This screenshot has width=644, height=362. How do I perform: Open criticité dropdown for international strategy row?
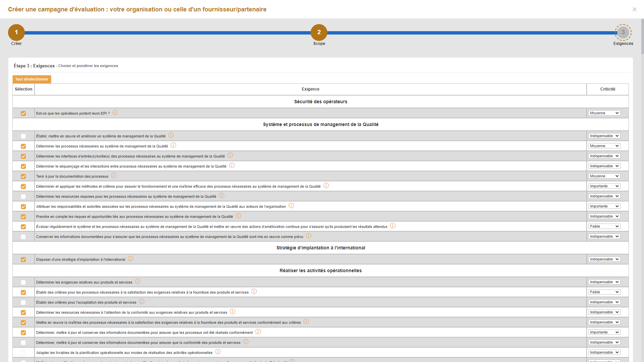coord(604,259)
